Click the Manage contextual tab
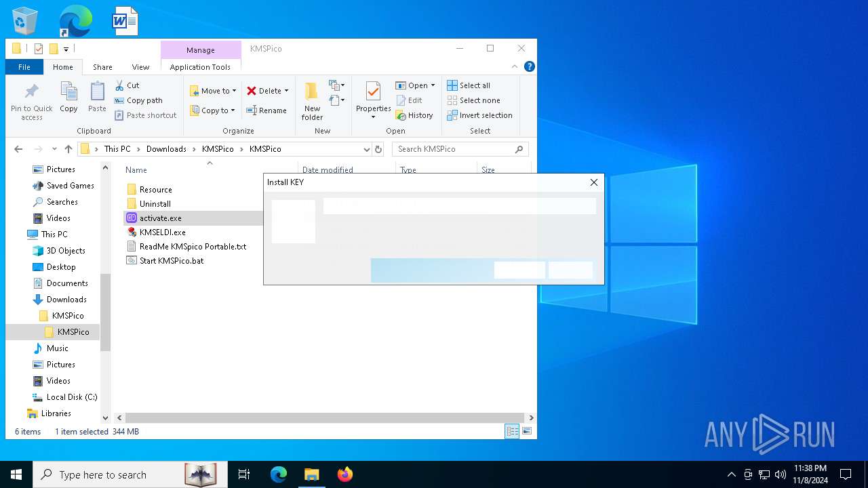The image size is (868, 488). click(x=201, y=50)
